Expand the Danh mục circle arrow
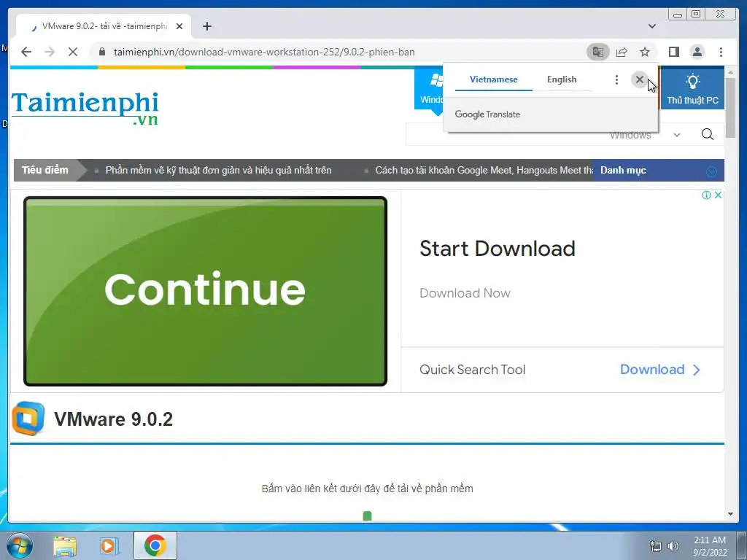Image resolution: width=747 pixels, height=560 pixels. point(711,172)
